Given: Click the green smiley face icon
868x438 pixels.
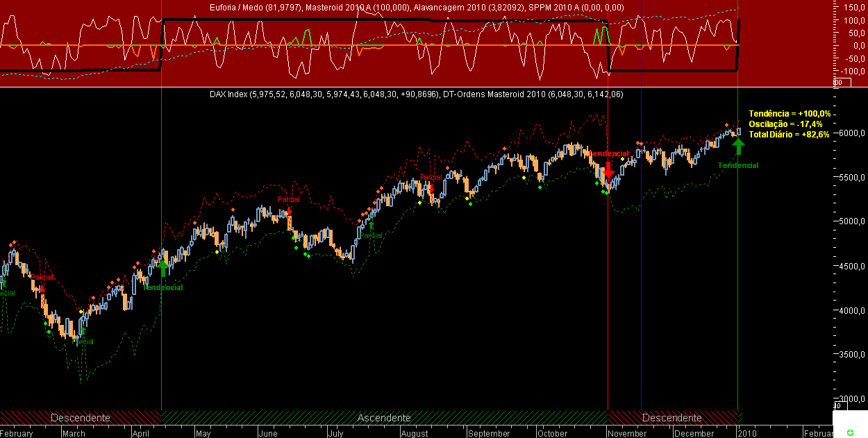Looking at the screenshot, I should tap(851, 432).
